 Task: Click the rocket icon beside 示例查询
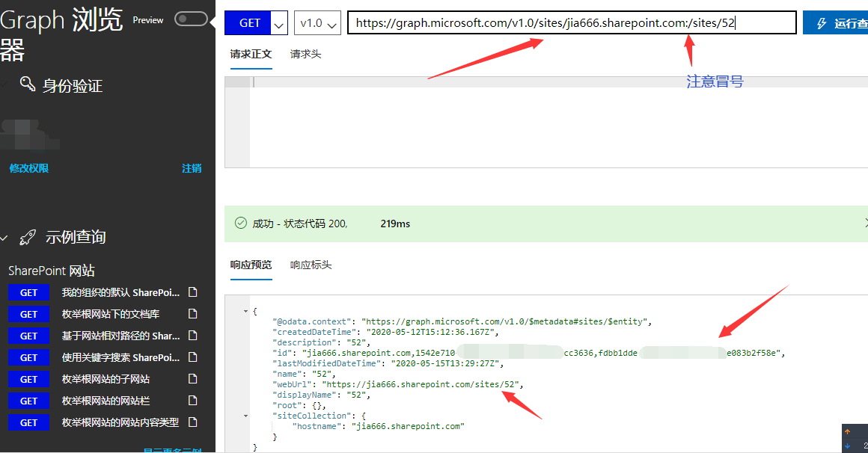(x=27, y=237)
